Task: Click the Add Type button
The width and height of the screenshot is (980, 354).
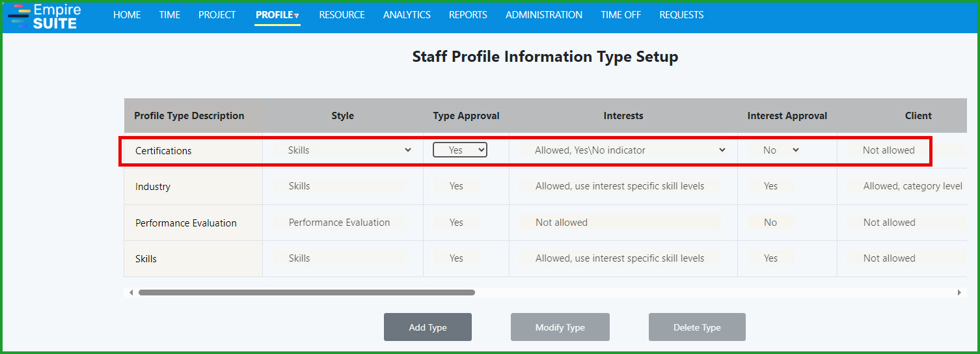Action: click(428, 327)
